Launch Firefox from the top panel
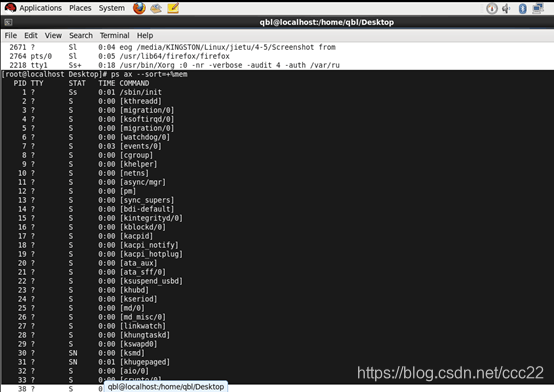Screen dimensions: 554x392 [139, 8]
